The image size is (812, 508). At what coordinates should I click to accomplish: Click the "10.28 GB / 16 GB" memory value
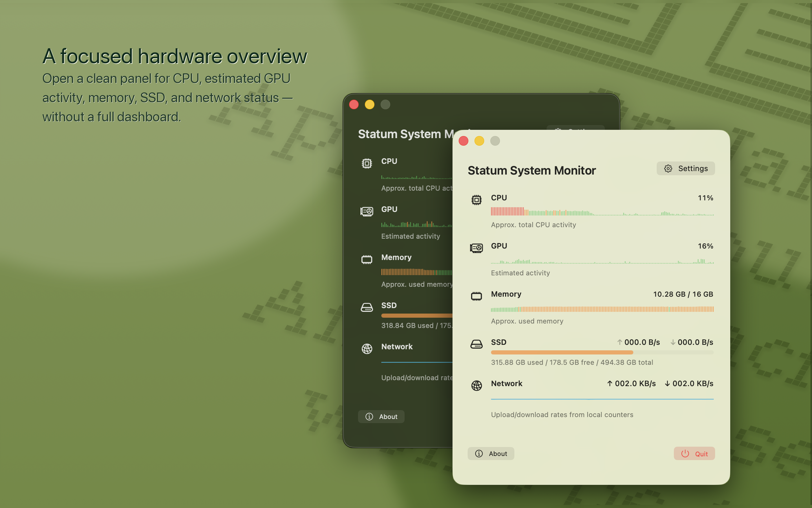click(x=683, y=294)
